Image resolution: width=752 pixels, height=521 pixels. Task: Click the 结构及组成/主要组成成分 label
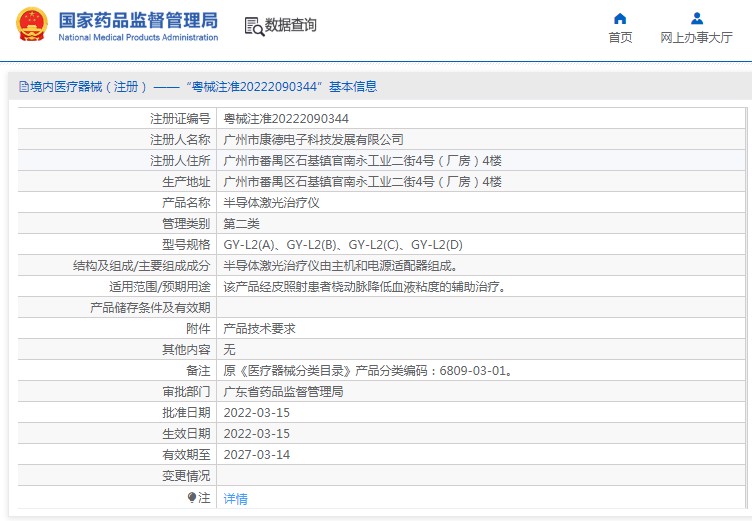(141, 266)
